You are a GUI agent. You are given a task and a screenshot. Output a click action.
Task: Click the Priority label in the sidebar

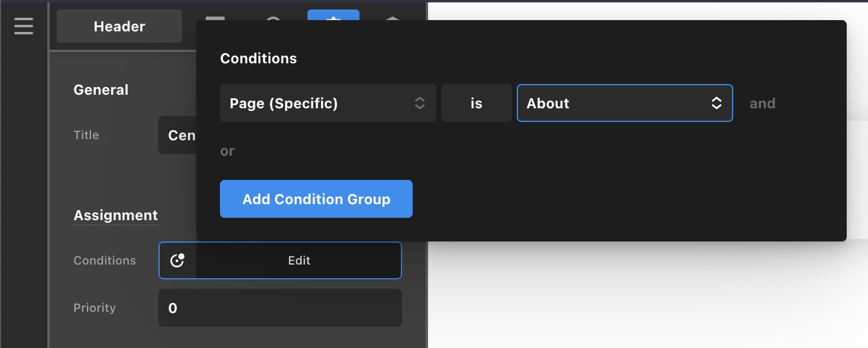click(95, 308)
